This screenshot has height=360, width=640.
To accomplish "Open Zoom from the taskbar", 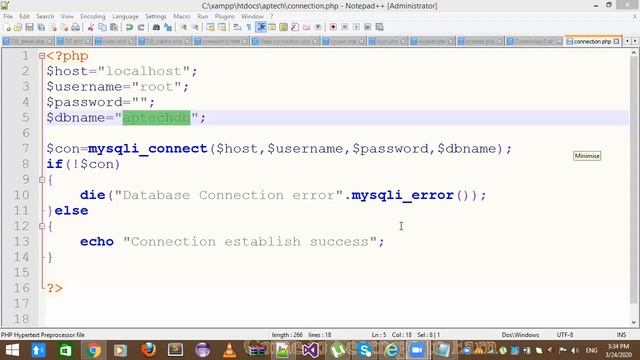I will [416, 350].
